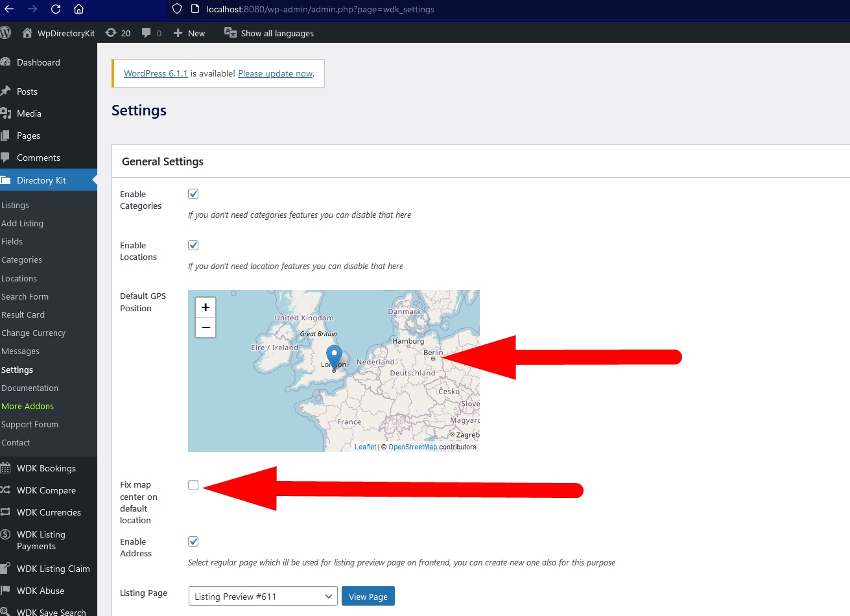Screen dimensions: 850x616
Task: Open the Support Forum submenu item
Action: tap(30, 424)
